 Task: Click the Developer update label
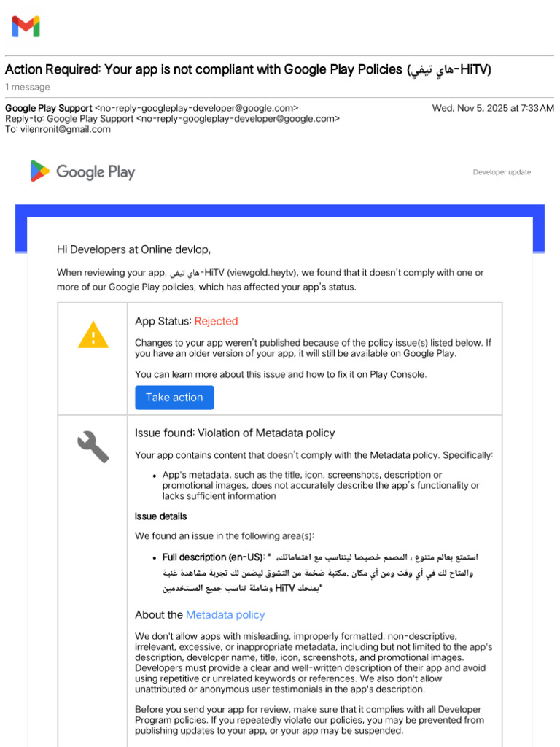502,172
